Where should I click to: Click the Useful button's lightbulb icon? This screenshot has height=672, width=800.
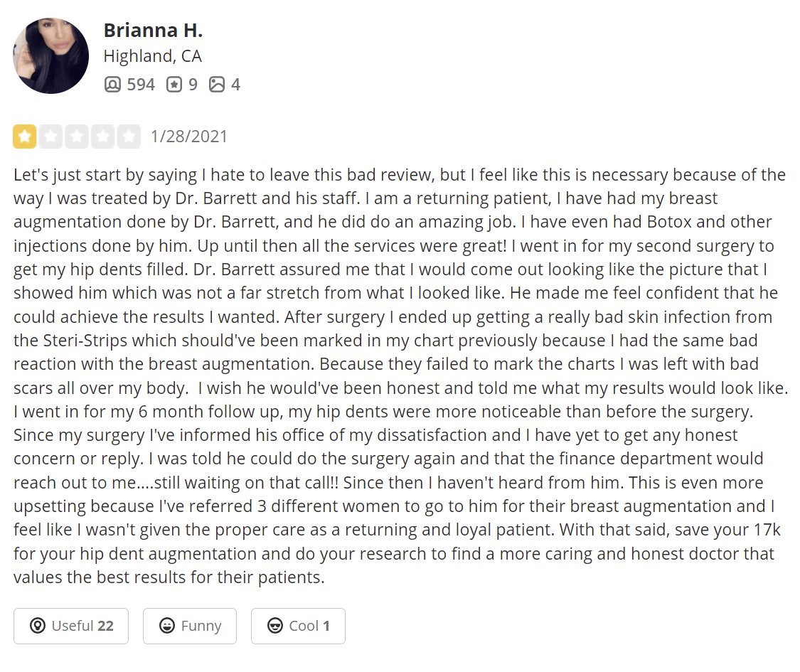pos(38,626)
